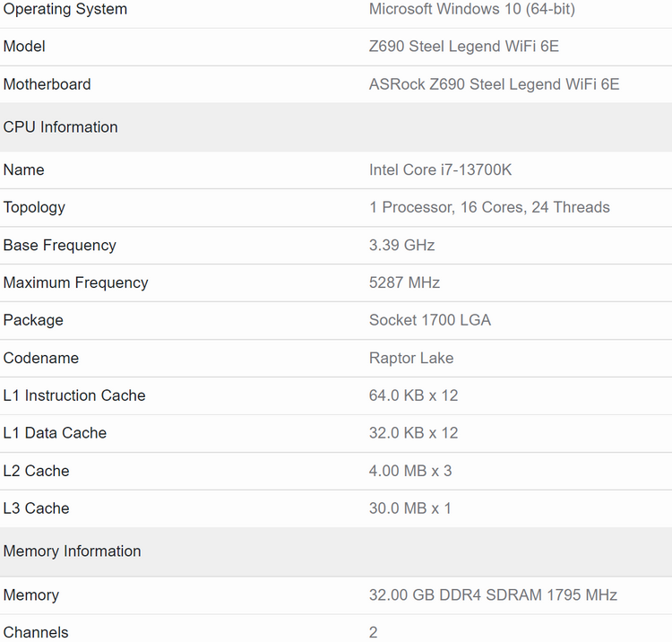This screenshot has width=672, height=642.
Task: Click the Intel Core i7-13700K name value
Action: [440, 169]
